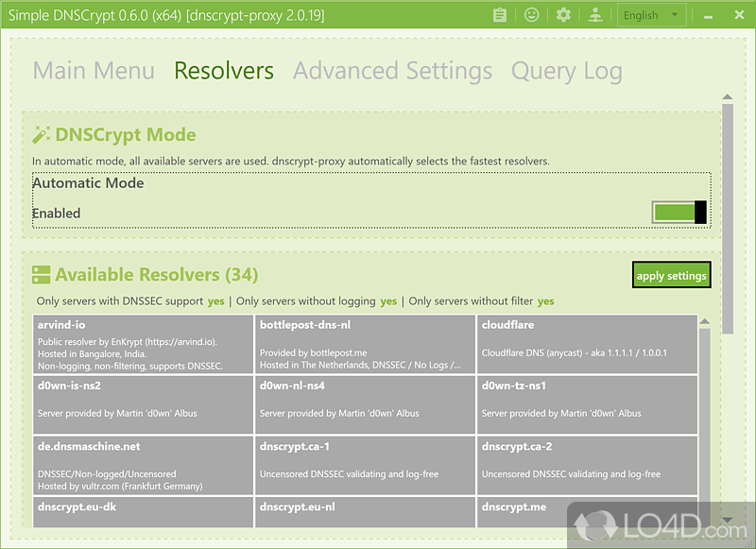Open the Advanced Settings tab
Screen dimensions: 756x549
392,70
